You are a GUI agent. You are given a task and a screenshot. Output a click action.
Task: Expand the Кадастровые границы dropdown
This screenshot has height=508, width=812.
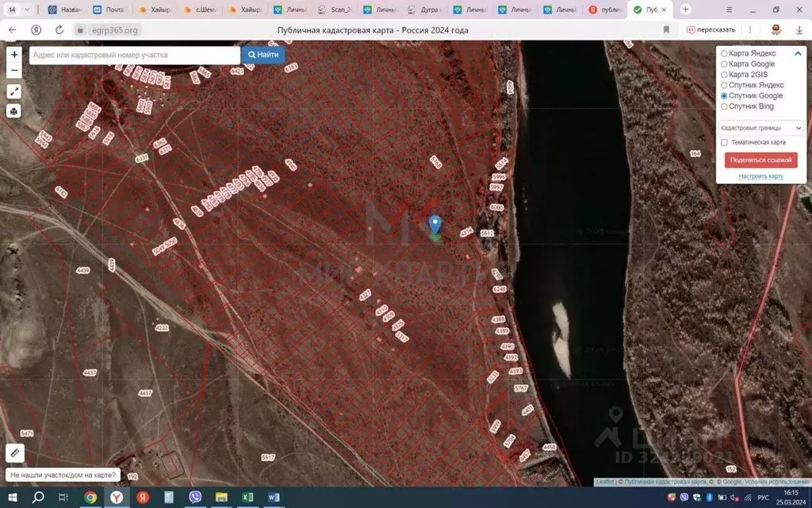click(x=760, y=127)
